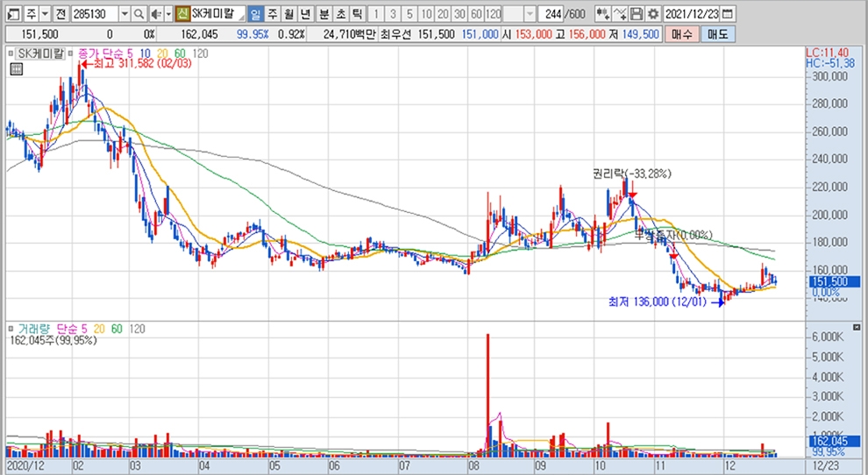Open stock search magnifier icon
The image size is (868, 475).
pyautogui.click(x=139, y=14)
